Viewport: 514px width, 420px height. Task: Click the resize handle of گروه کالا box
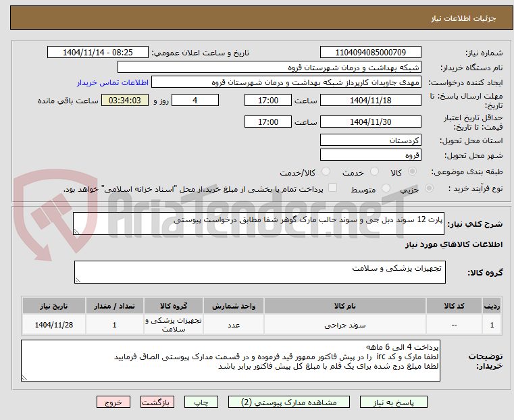(78, 280)
